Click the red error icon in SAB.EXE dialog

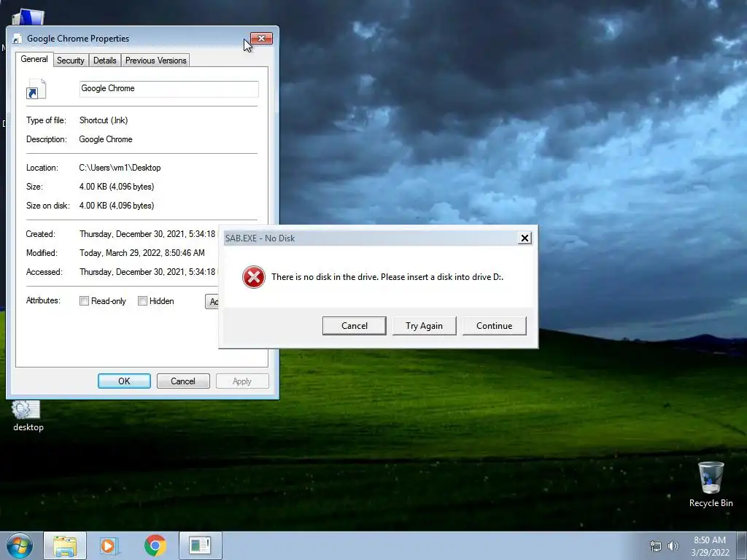(253, 277)
